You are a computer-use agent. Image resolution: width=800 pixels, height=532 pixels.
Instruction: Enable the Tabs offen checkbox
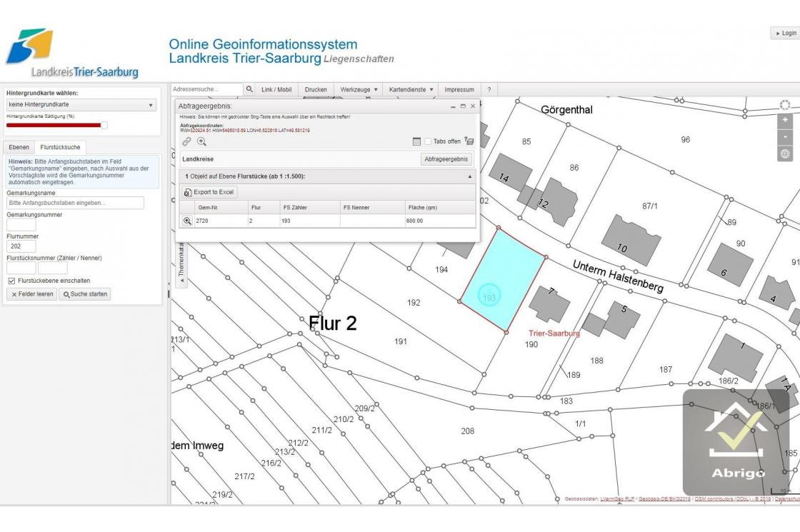click(428, 141)
